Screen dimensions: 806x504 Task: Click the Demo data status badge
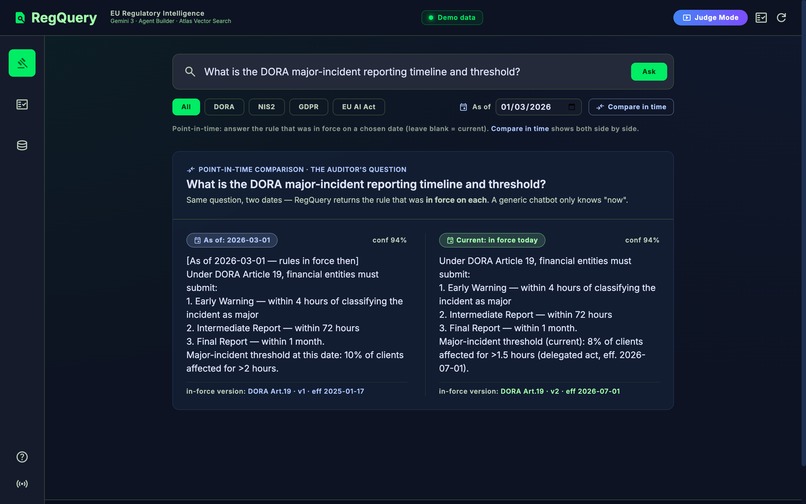tap(452, 17)
